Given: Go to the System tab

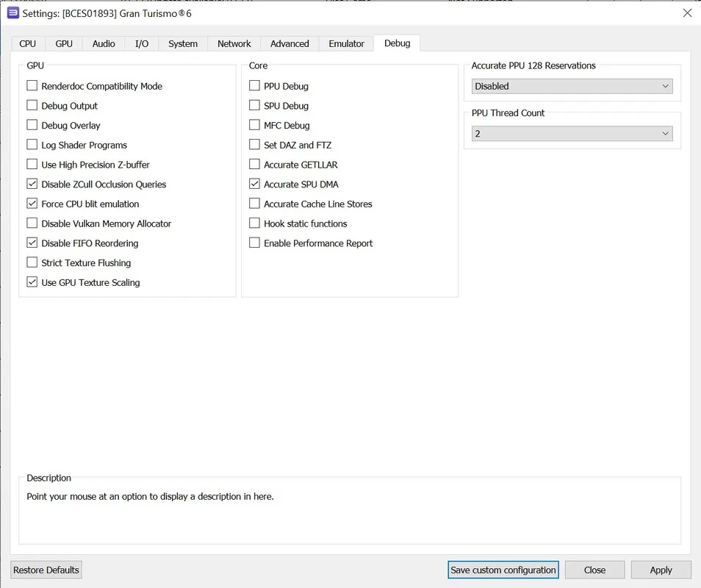Looking at the screenshot, I should tap(183, 44).
